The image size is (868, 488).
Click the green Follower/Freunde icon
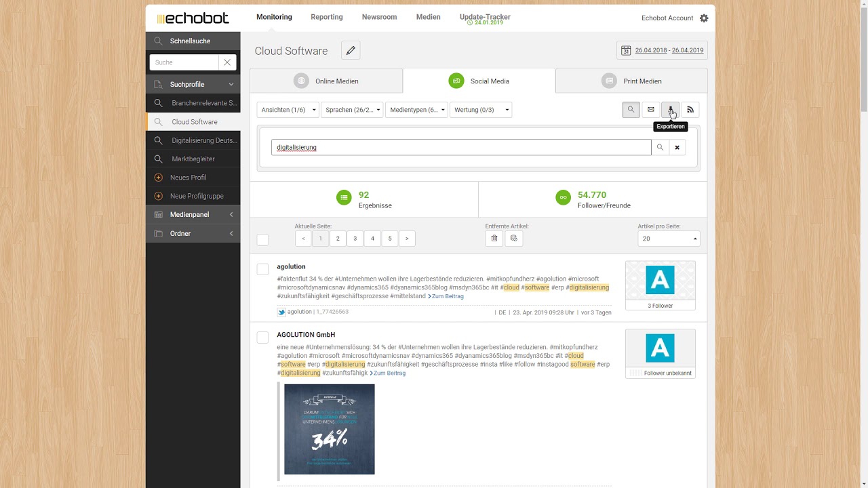pyautogui.click(x=563, y=197)
